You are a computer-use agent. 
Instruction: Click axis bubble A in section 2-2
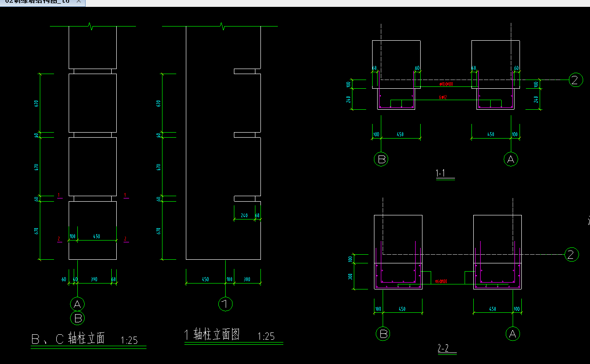coord(513,334)
